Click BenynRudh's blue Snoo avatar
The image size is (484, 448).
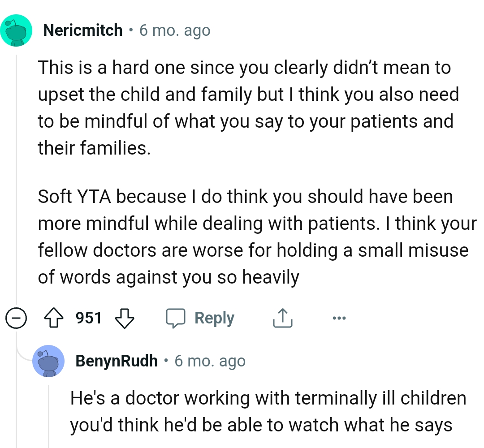click(48, 361)
